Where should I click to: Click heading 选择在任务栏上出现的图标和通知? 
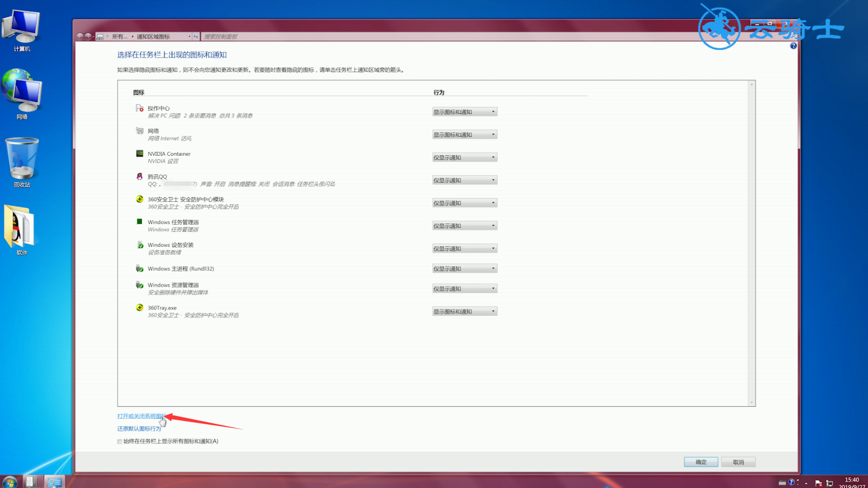tap(172, 55)
